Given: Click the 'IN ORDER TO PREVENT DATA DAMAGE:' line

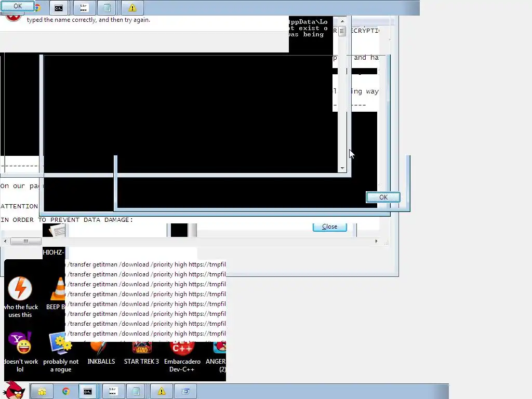Looking at the screenshot, I should point(67,220).
